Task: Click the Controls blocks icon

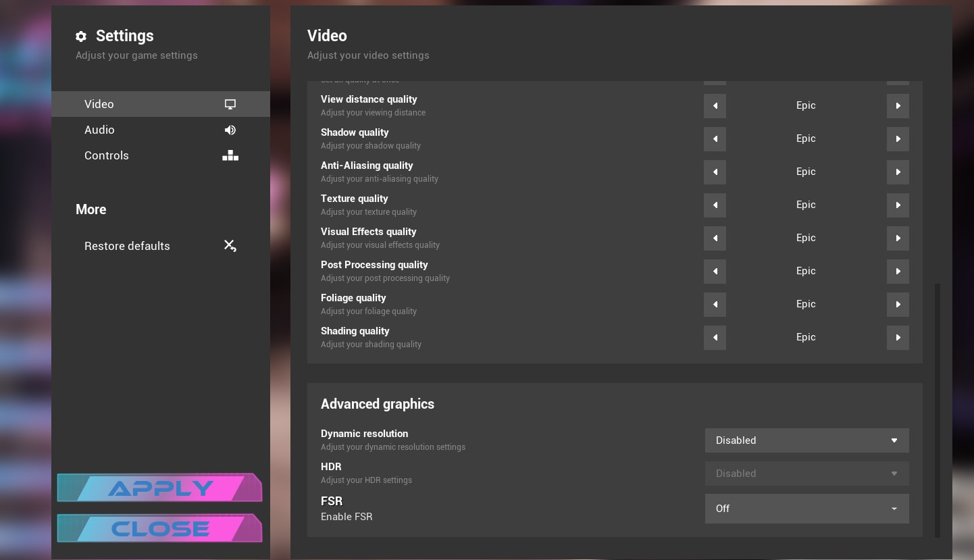Action: tap(230, 155)
